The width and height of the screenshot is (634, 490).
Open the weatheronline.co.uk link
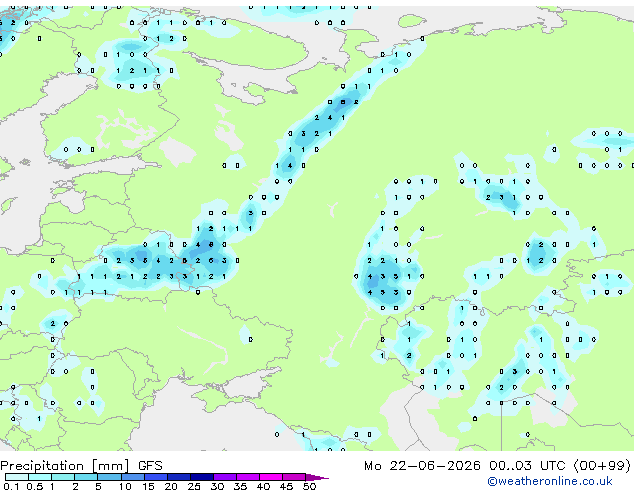[x=550, y=481]
